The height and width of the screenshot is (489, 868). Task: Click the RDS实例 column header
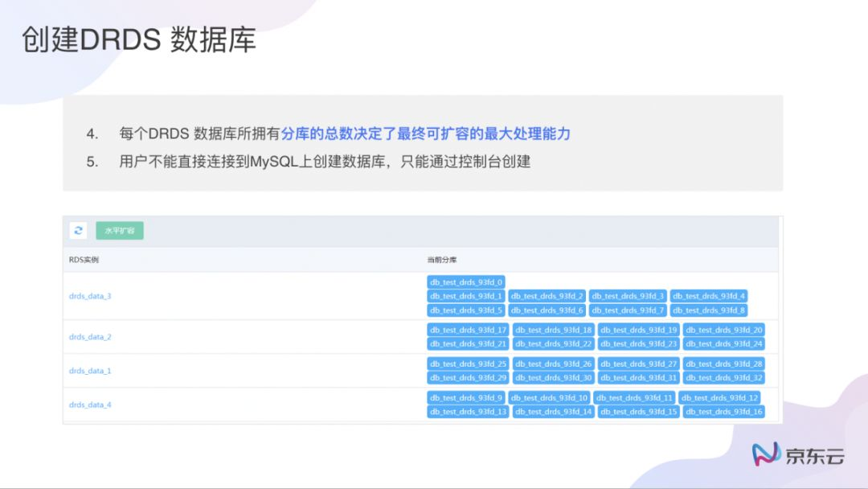click(x=84, y=260)
